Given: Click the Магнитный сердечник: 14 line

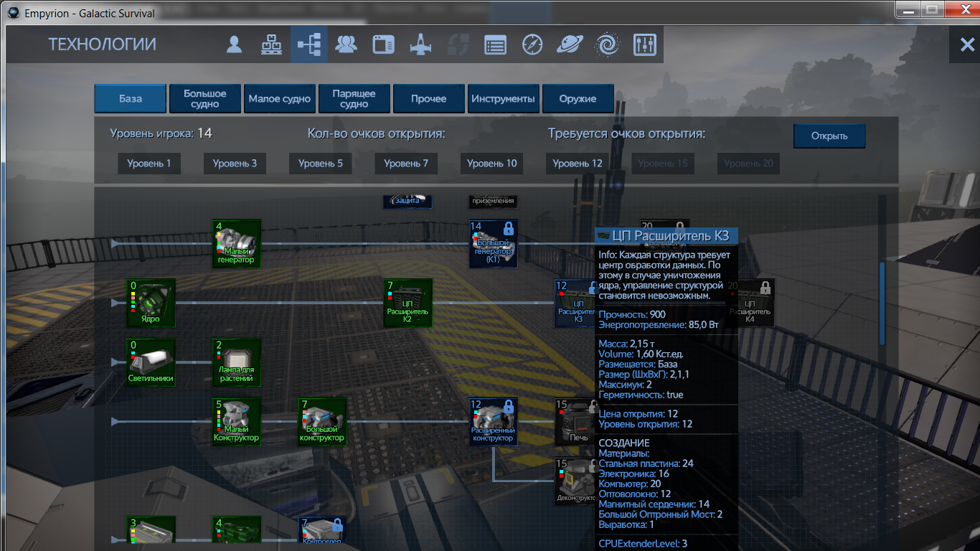Looking at the screenshot, I should pyautogui.click(x=654, y=504).
